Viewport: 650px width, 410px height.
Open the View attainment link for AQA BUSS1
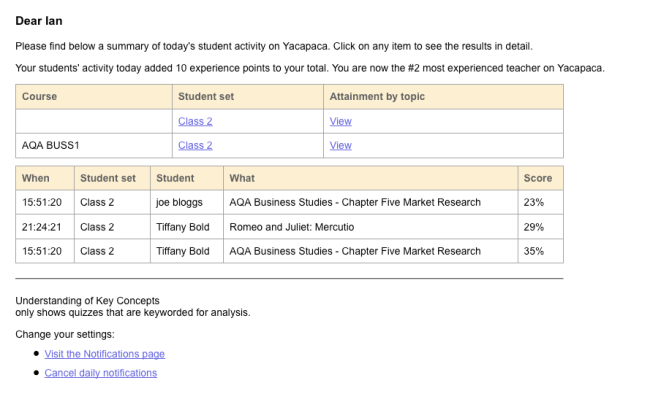[x=340, y=145]
